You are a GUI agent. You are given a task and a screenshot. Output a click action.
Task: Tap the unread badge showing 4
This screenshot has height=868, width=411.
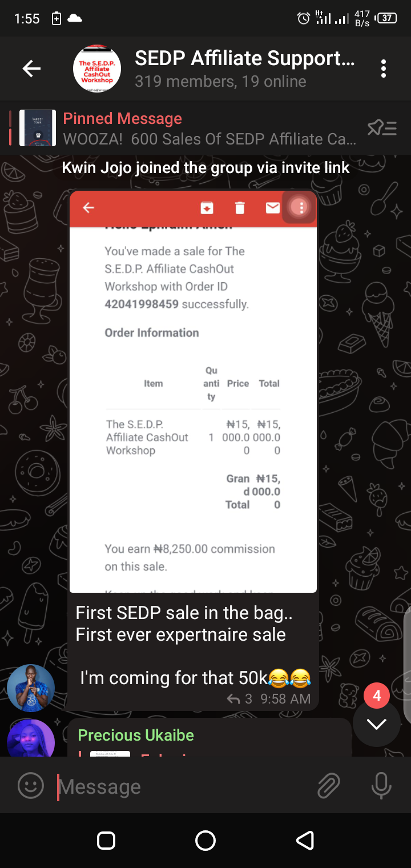tap(377, 696)
